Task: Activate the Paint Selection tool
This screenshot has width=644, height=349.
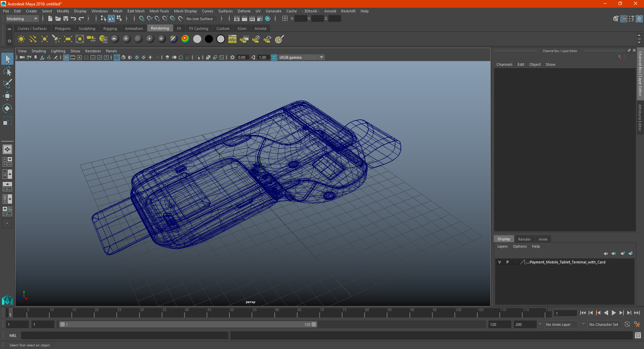Action: [7, 84]
